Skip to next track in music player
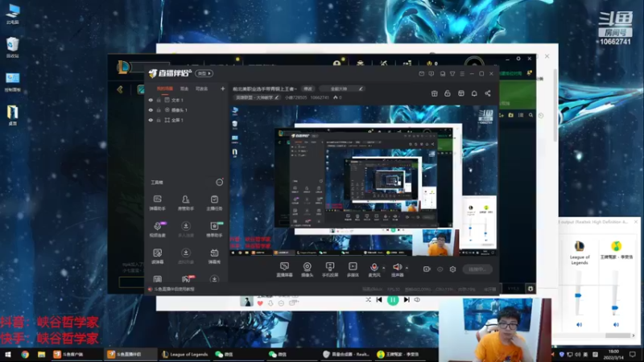 [x=407, y=300]
